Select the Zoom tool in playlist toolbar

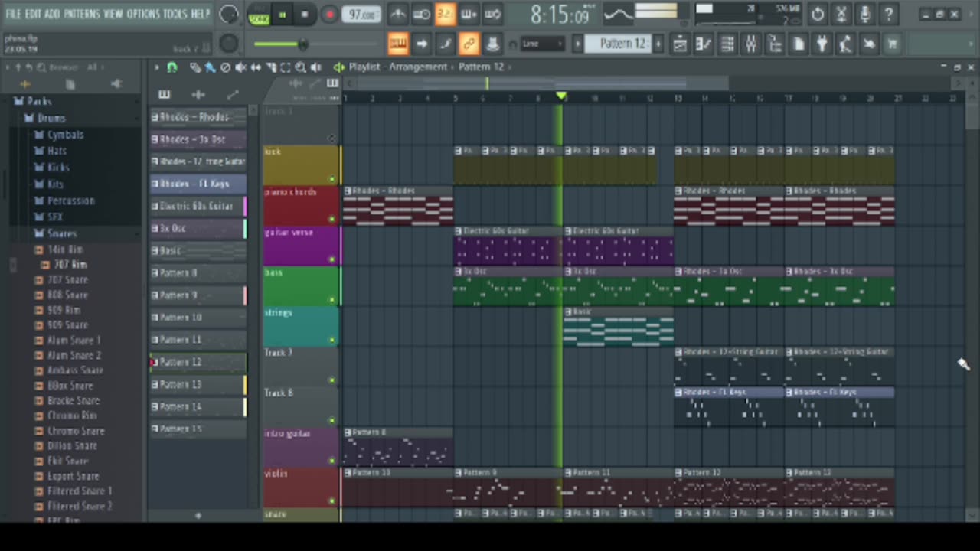click(300, 67)
